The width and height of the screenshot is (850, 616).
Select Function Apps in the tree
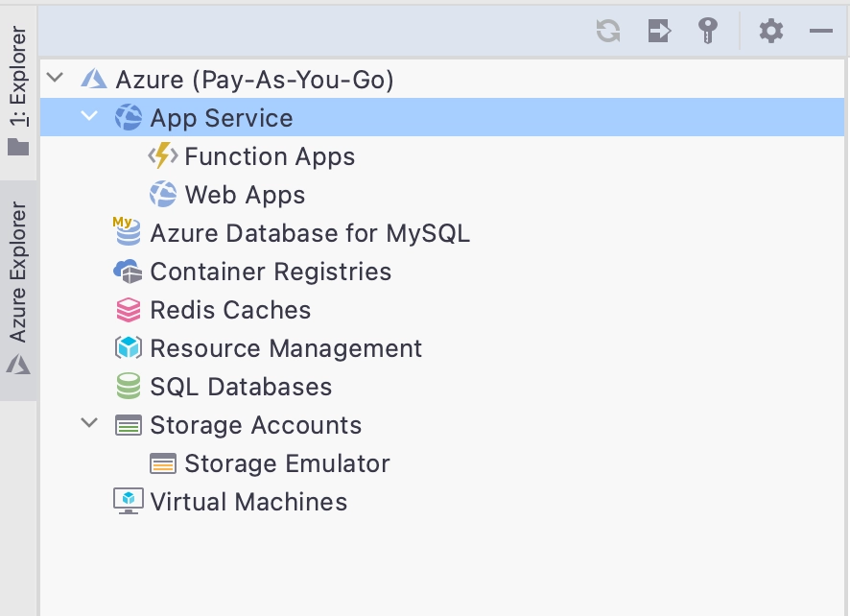click(270, 156)
